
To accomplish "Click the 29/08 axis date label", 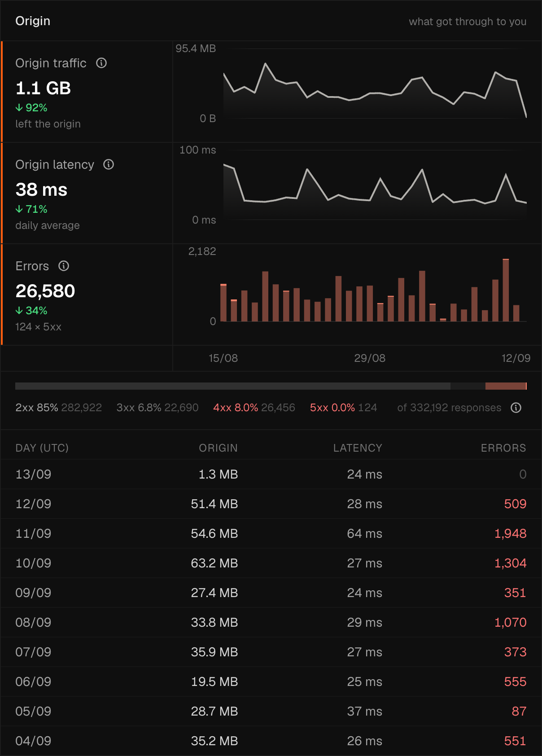I will (370, 358).
